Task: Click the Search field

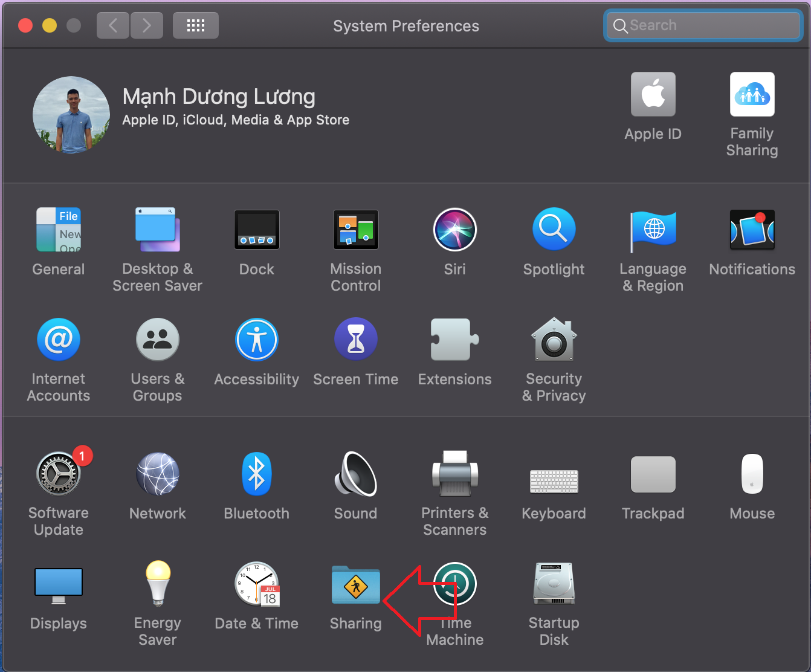Action: point(703,25)
